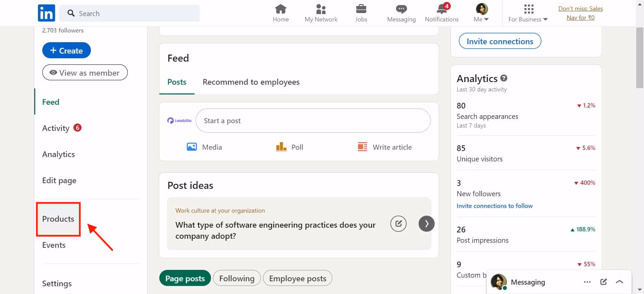Image resolution: width=644 pixels, height=294 pixels.
Task: Add Media to a post
Action: click(x=204, y=147)
